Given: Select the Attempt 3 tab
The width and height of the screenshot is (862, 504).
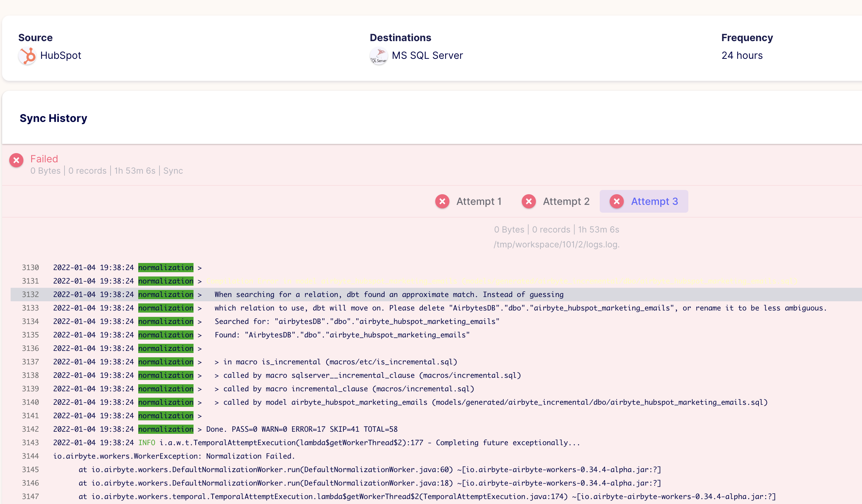Looking at the screenshot, I should coord(654,201).
